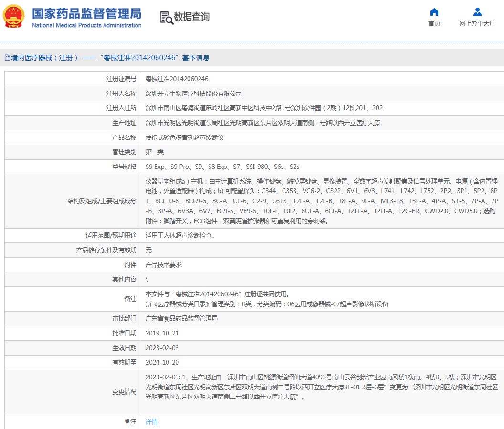Click the online service hall person icon
Screen dimensions: 504x429
pyautogui.click(x=477, y=12)
